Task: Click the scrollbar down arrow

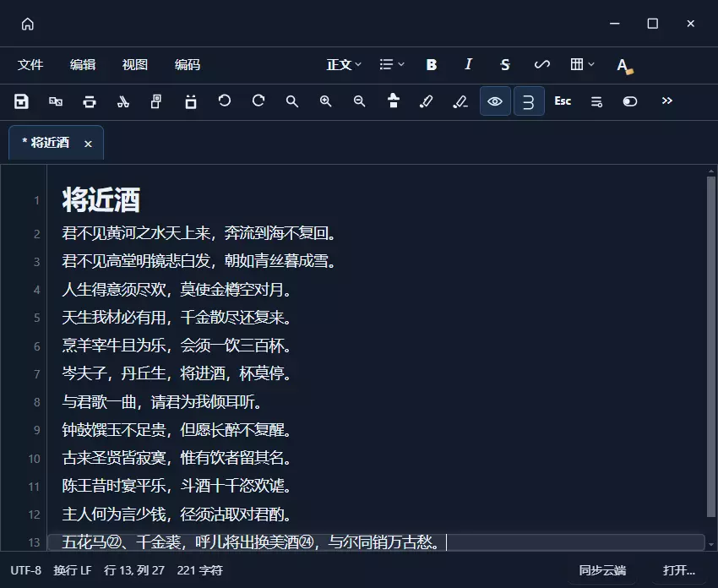Action: click(710, 545)
